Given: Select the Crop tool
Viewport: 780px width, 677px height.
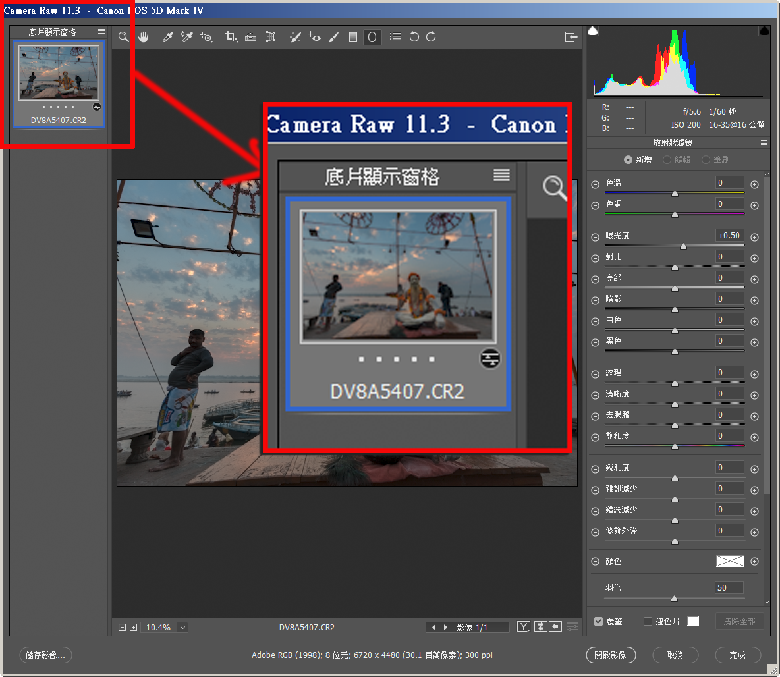Looking at the screenshot, I should (x=231, y=37).
